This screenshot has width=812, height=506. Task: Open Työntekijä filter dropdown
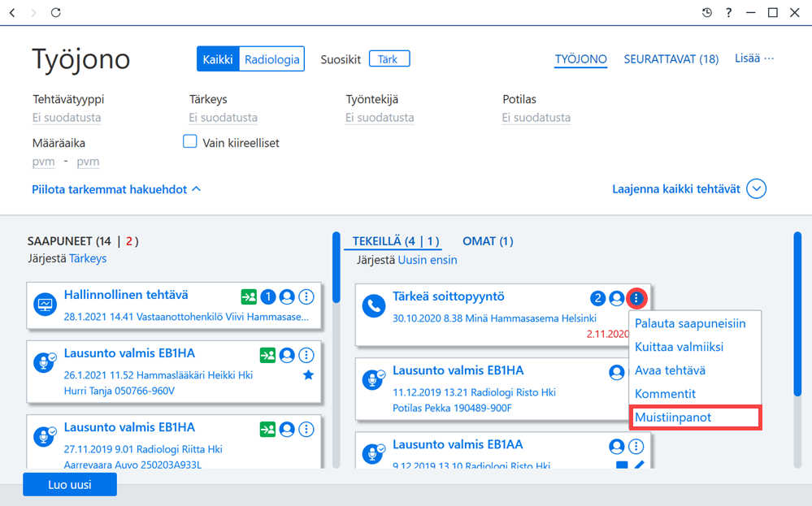tap(380, 118)
